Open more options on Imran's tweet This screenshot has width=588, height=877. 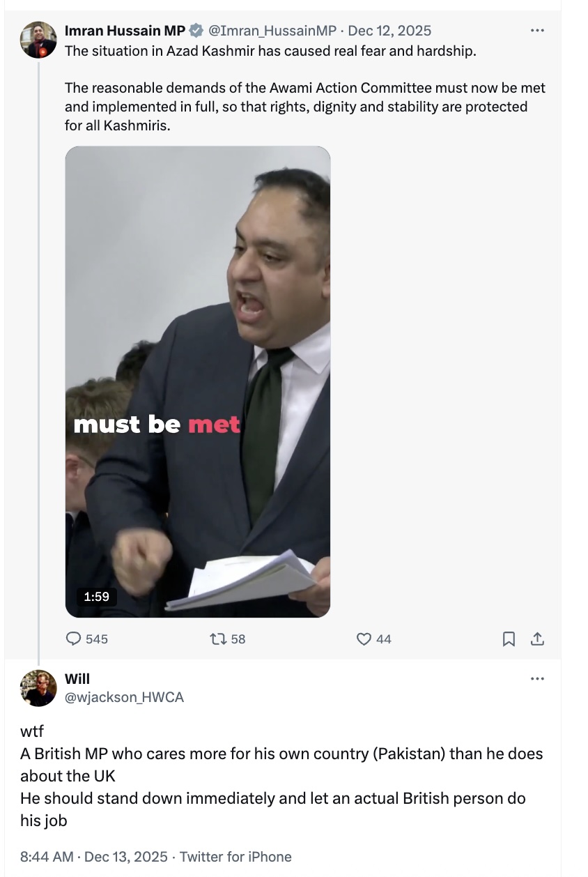536,31
